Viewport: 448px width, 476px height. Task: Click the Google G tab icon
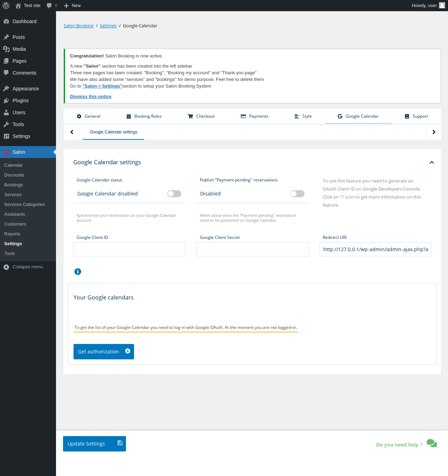click(x=340, y=116)
